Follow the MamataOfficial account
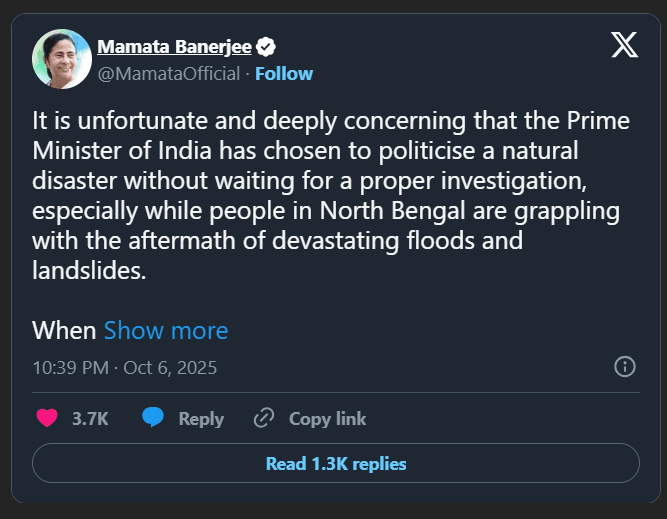The height and width of the screenshot is (519, 667). 284,73
